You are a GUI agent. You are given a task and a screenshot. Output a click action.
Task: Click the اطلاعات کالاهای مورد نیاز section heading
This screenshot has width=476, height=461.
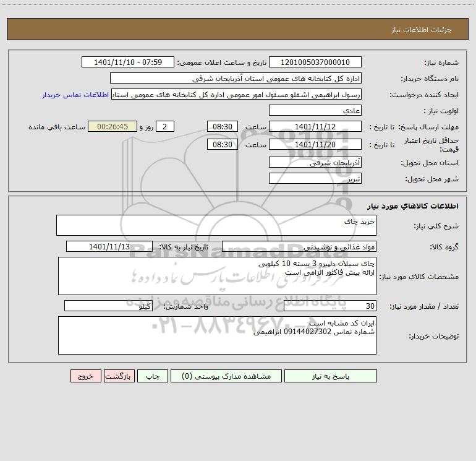pos(413,206)
